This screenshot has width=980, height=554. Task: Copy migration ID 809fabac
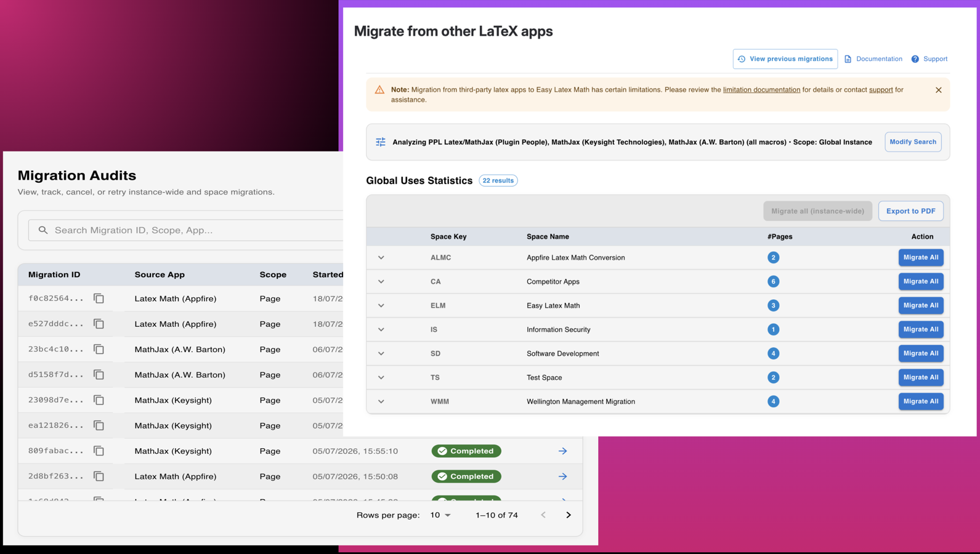[99, 451]
